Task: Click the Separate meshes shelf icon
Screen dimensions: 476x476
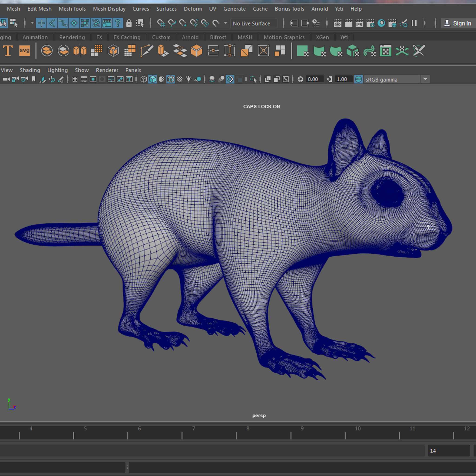Action: click(x=63, y=51)
